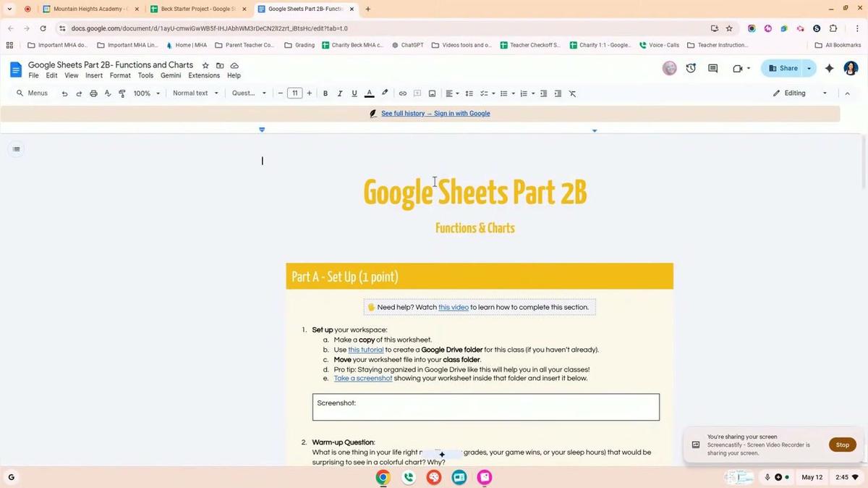
Task: Check the cloud document status icon
Action: [x=234, y=65]
